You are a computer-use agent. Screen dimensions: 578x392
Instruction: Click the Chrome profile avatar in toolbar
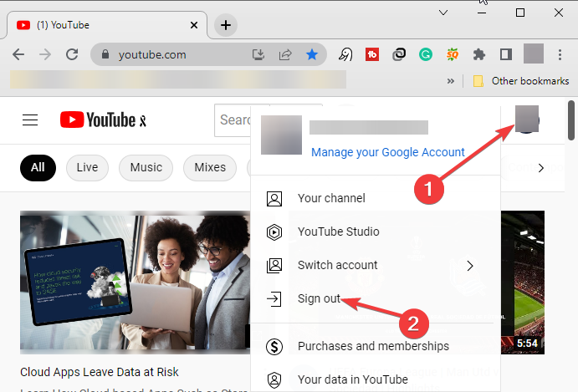click(x=534, y=53)
